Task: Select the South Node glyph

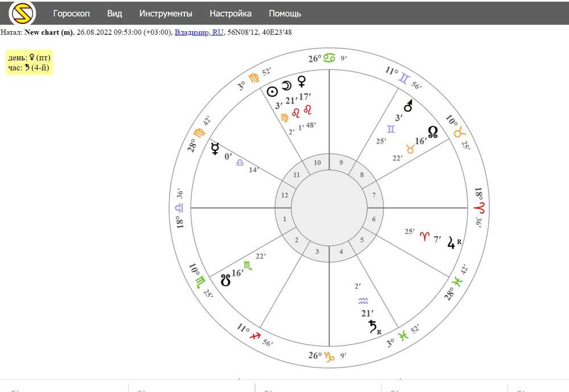Action: coord(226,280)
